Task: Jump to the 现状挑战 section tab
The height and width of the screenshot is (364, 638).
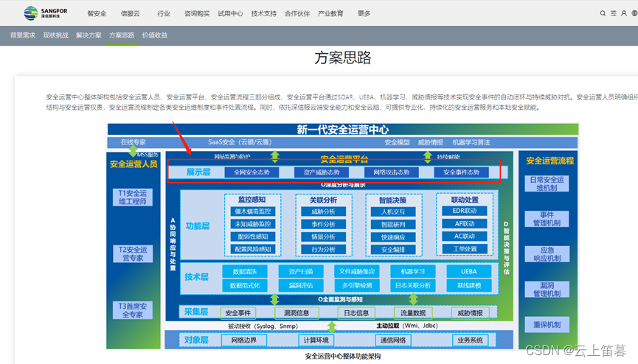Action: point(56,35)
